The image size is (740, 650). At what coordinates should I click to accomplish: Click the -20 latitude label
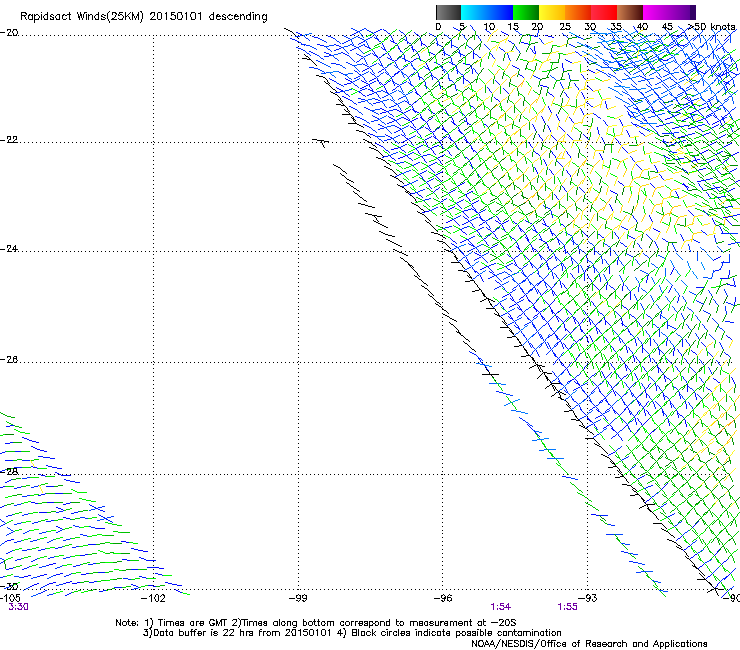click(x=9, y=33)
